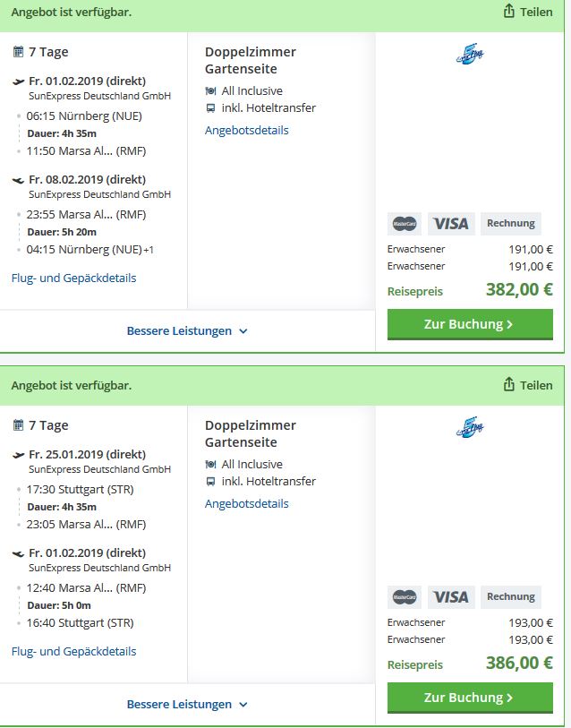The image size is (571, 728).
Task: Open Flug- und Gepäckdetails for Stuttgart flight
Action: point(73,651)
